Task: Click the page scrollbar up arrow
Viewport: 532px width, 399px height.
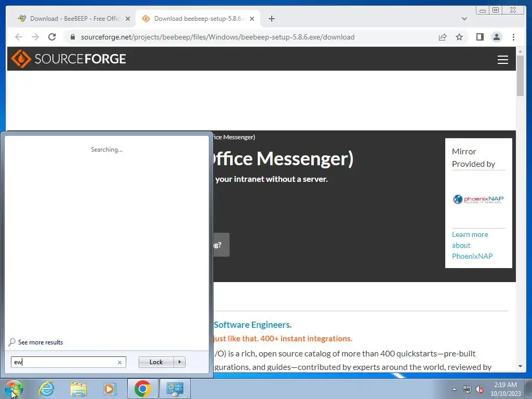Action: [x=520, y=51]
